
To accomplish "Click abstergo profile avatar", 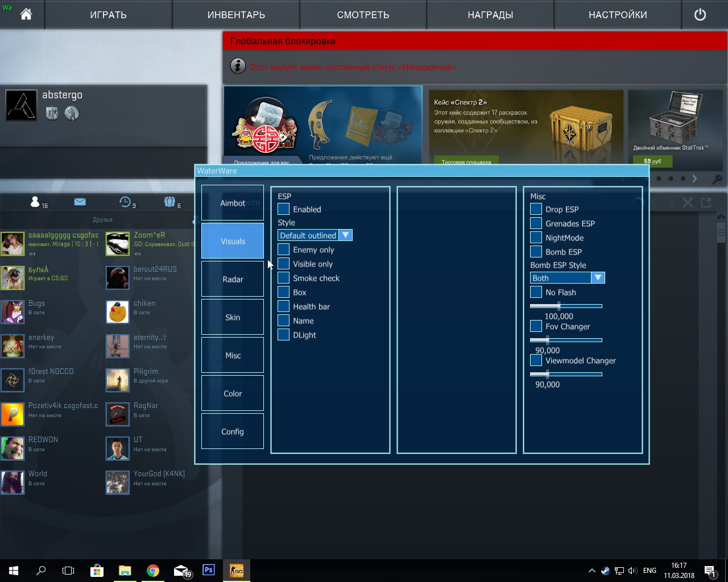I will point(22,105).
